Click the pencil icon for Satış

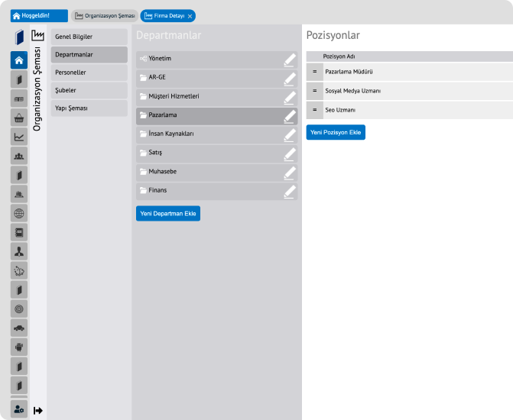pos(290,154)
